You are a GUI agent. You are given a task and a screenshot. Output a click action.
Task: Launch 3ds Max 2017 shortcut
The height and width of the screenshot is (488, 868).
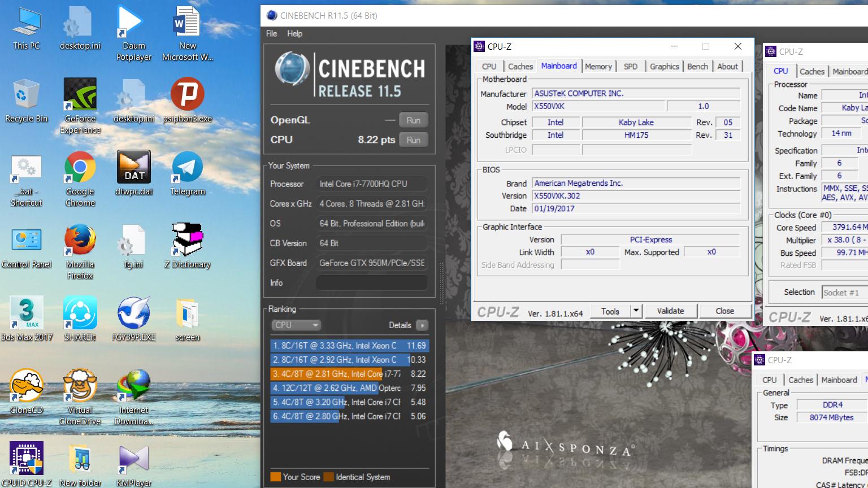tap(27, 320)
